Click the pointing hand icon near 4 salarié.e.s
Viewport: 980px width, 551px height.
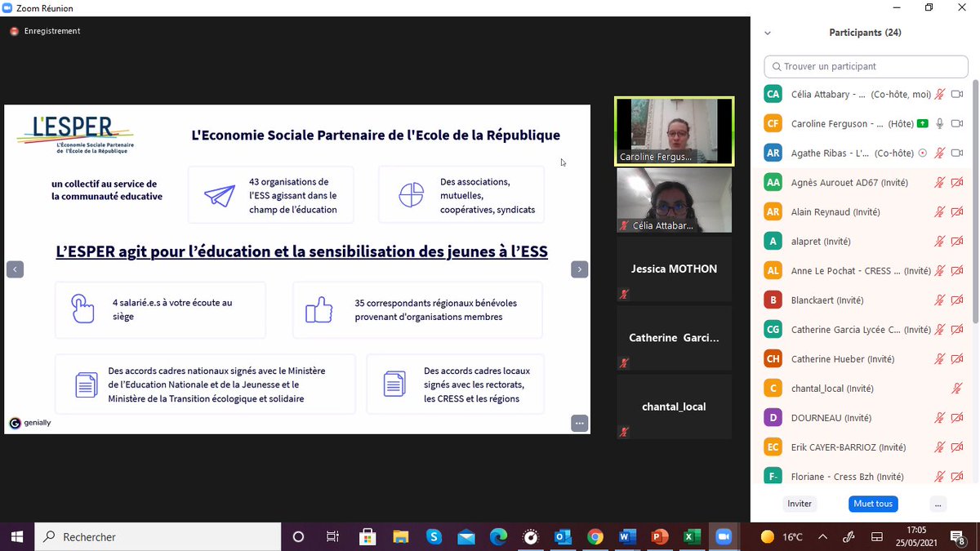(82, 309)
